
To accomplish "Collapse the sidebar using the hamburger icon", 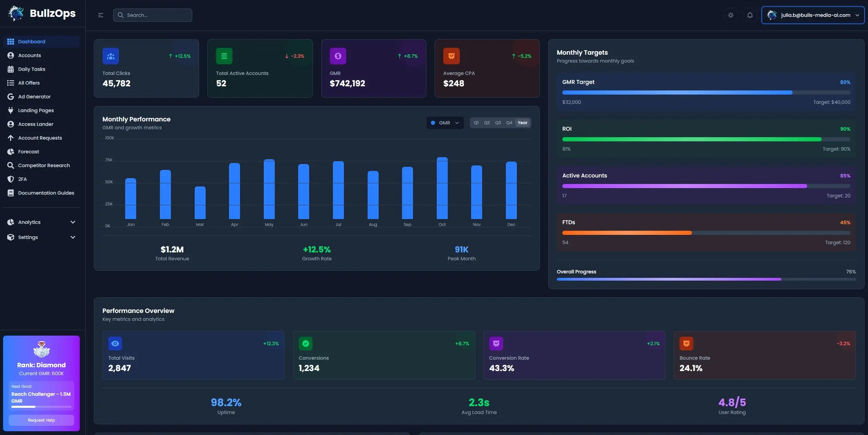I will point(100,15).
